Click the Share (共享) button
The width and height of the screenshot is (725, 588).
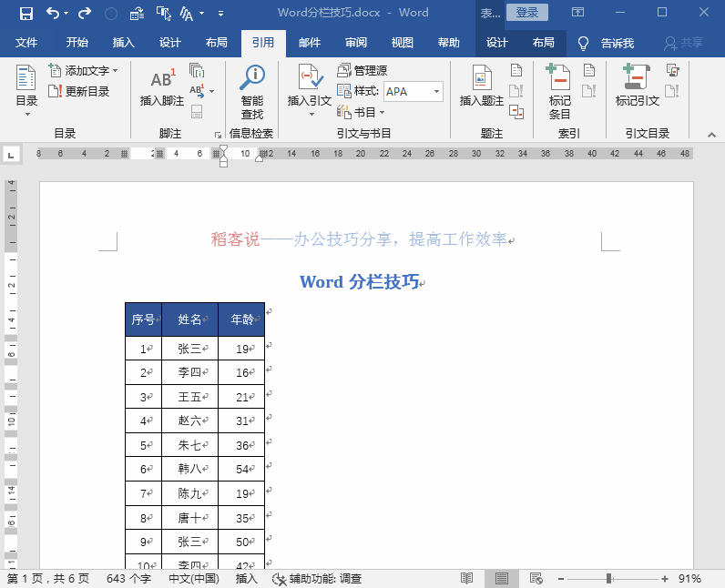tap(684, 43)
